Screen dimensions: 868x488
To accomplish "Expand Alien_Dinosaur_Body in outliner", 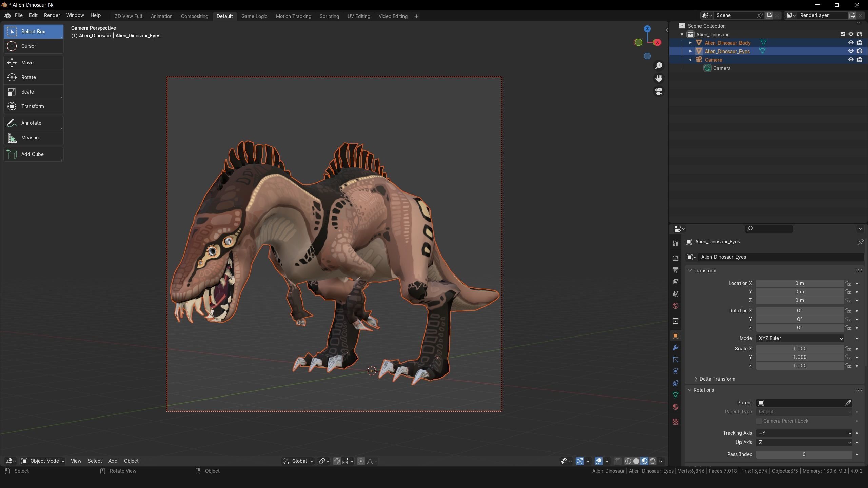I will [x=690, y=43].
